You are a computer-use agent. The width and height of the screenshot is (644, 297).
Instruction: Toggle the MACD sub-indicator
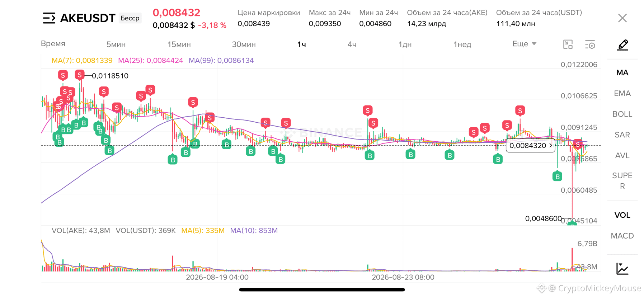pyautogui.click(x=622, y=236)
